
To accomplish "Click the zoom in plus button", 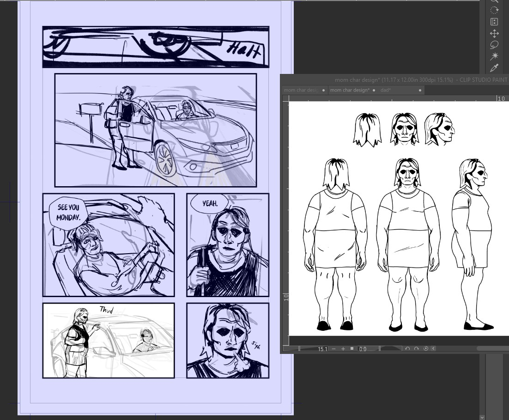I will [343, 349].
